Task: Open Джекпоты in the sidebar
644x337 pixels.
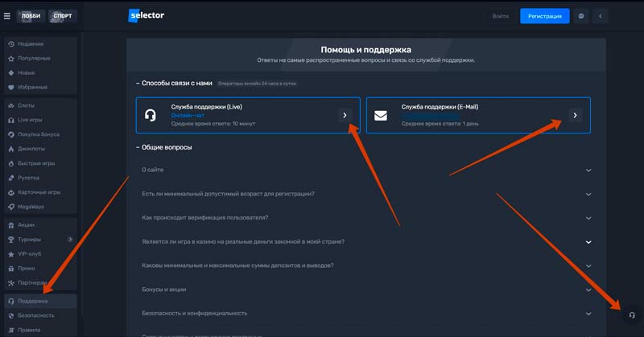Action: click(x=33, y=149)
